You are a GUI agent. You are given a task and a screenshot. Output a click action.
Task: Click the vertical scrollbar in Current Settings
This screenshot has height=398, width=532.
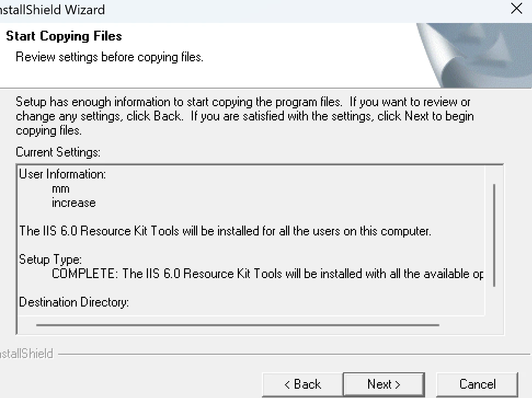494,235
